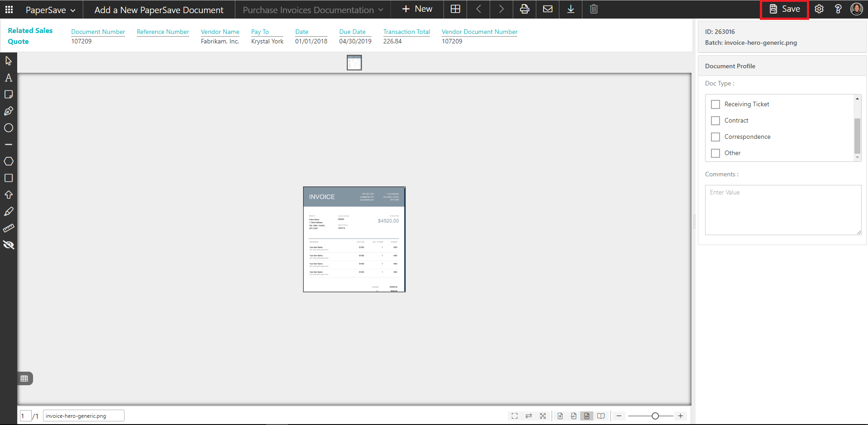The height and width of the screenshot is (425, 868).
Task: Check the Receiving Ticket box
Action: (x=715, y=104)
